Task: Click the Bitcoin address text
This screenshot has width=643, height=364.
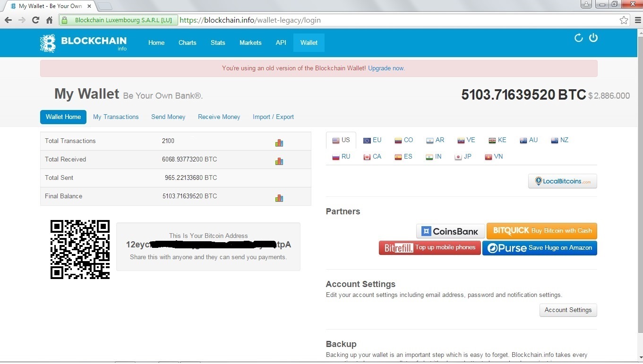Action: coord(208,245)
